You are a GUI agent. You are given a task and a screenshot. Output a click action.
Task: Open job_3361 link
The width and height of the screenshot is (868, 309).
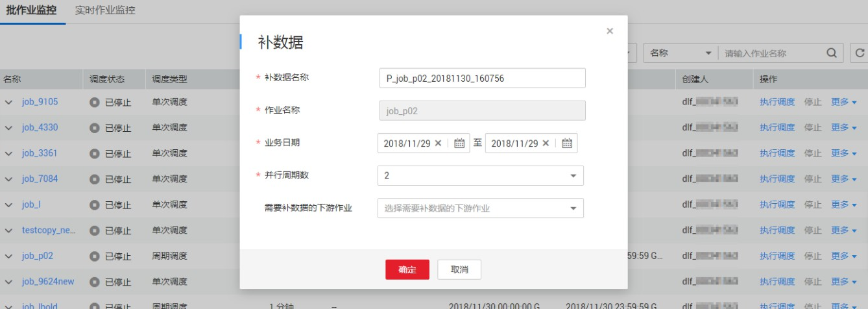(40, 153)
